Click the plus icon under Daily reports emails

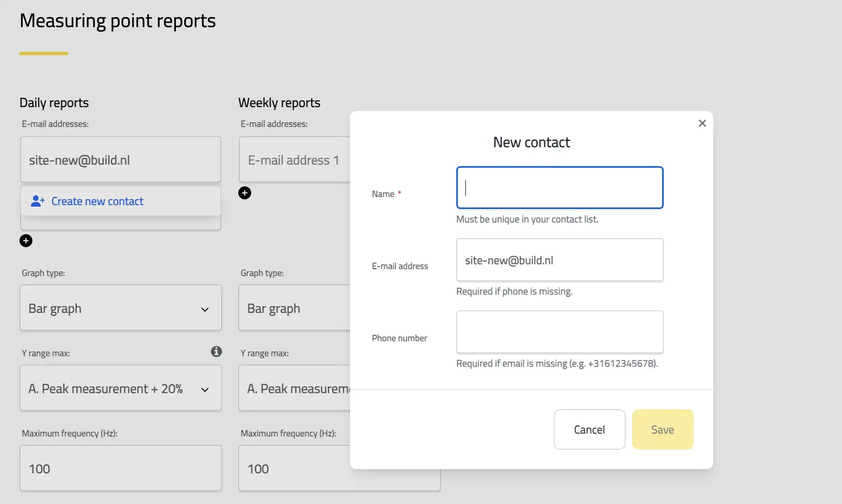coord(26,241)
